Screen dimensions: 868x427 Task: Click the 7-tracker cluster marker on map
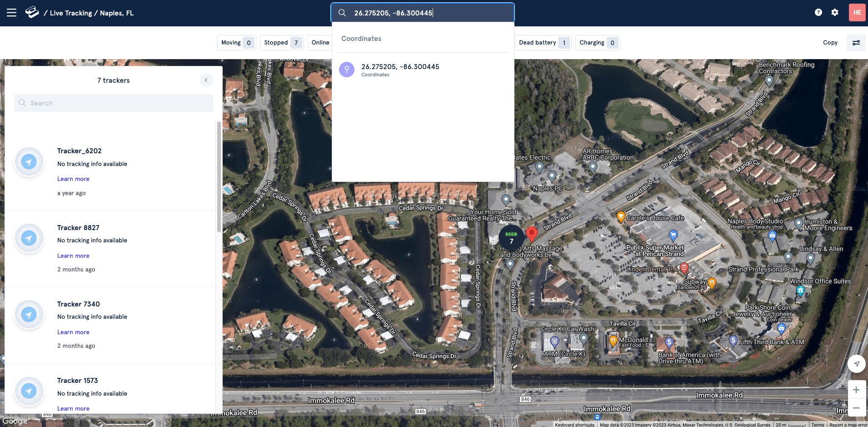click(x=511, y=237)
